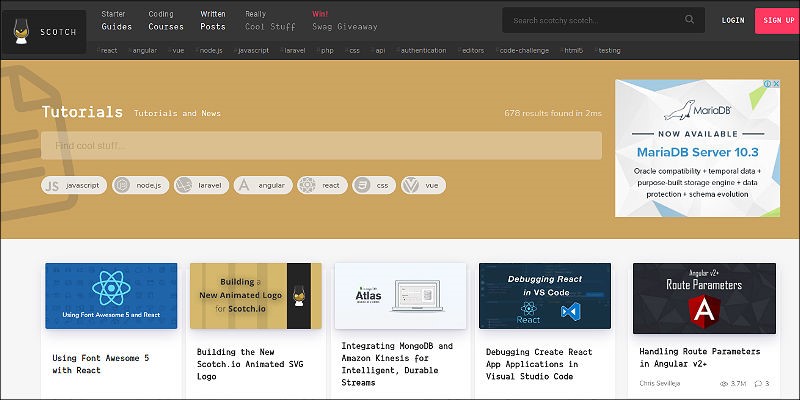
Task: Open Really Cool Stuff menu
Action: click(270, 20)
